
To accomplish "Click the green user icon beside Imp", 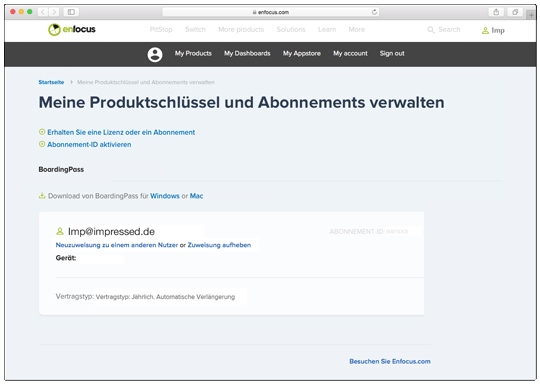I will (485, 31).
